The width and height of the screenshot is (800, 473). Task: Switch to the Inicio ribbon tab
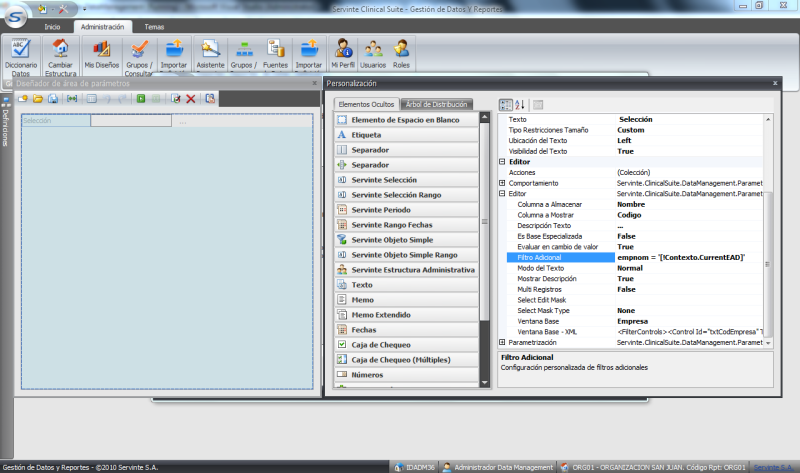pos(52,26)
